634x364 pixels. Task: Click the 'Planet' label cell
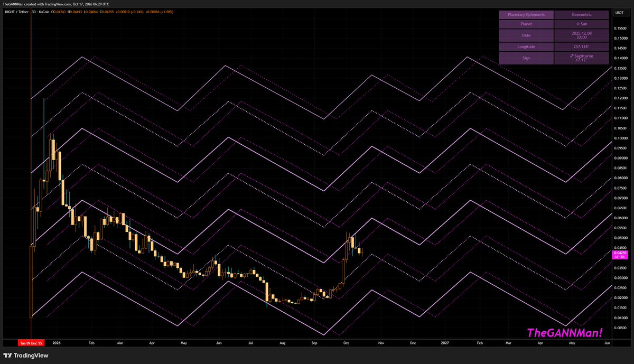(526, 24)
